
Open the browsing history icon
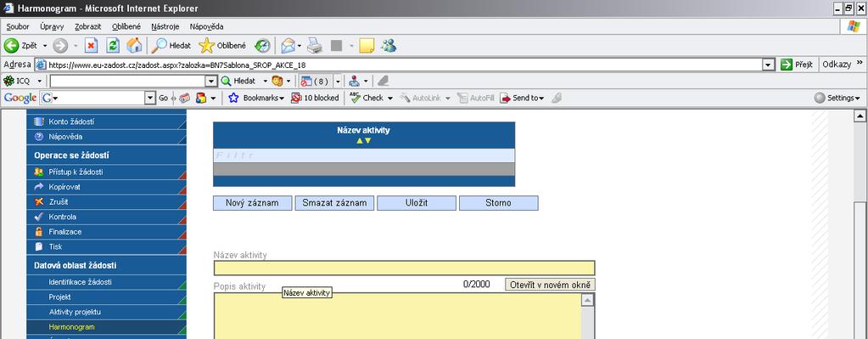(262, 45)
